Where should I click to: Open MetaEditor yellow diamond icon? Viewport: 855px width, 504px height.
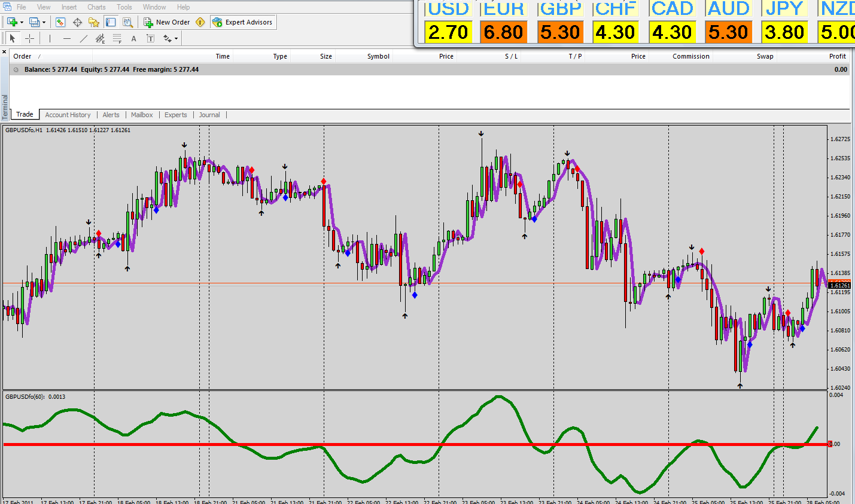200,22
